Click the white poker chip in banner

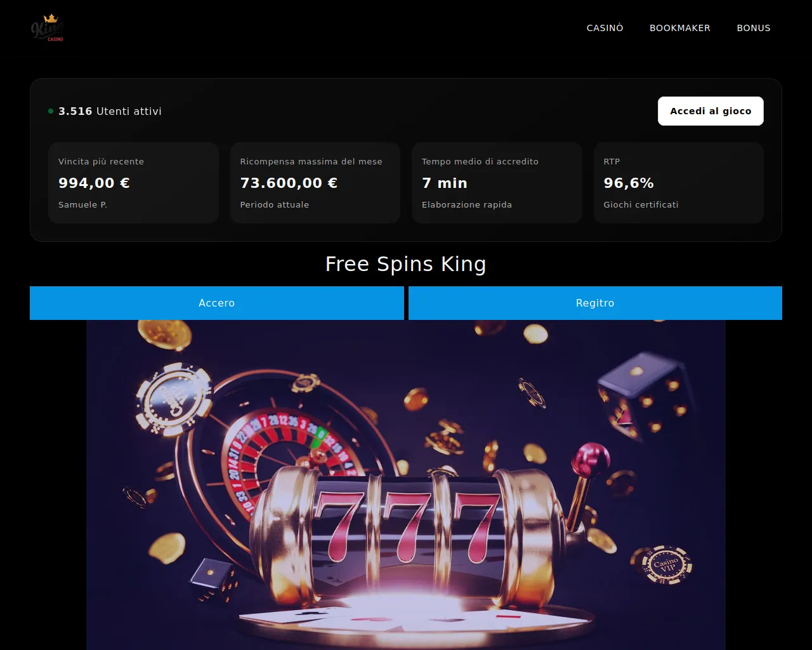(174, 399)
